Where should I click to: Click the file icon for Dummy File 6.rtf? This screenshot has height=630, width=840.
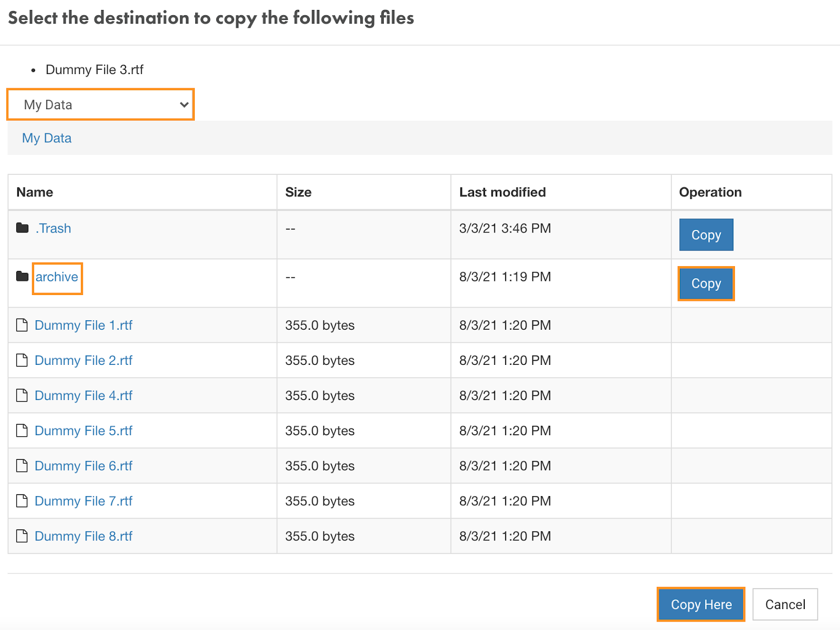(x=22, y=466)
